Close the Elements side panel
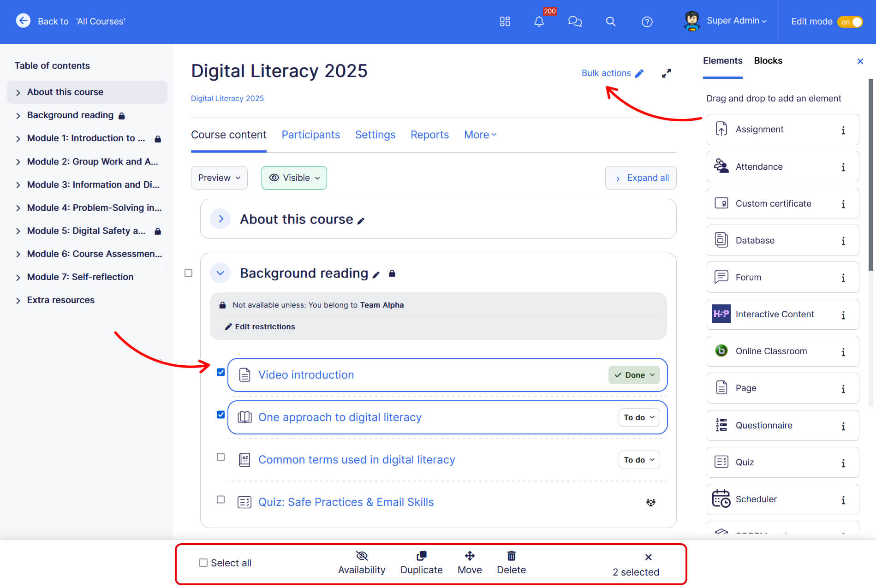876x588 pixels. click(x=860, y=61)
